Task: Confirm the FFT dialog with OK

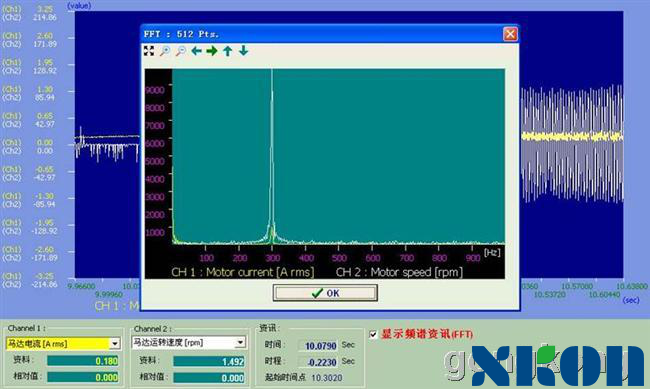Action: point(325,293)
